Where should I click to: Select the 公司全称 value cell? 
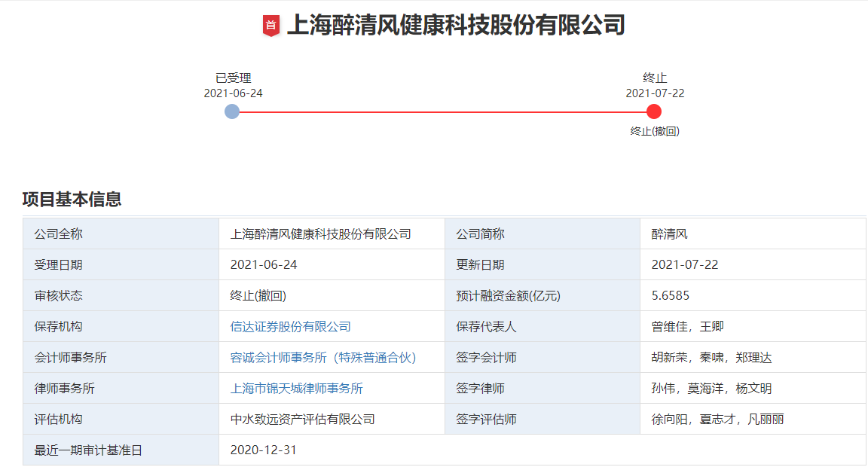(x=332, y=233)
